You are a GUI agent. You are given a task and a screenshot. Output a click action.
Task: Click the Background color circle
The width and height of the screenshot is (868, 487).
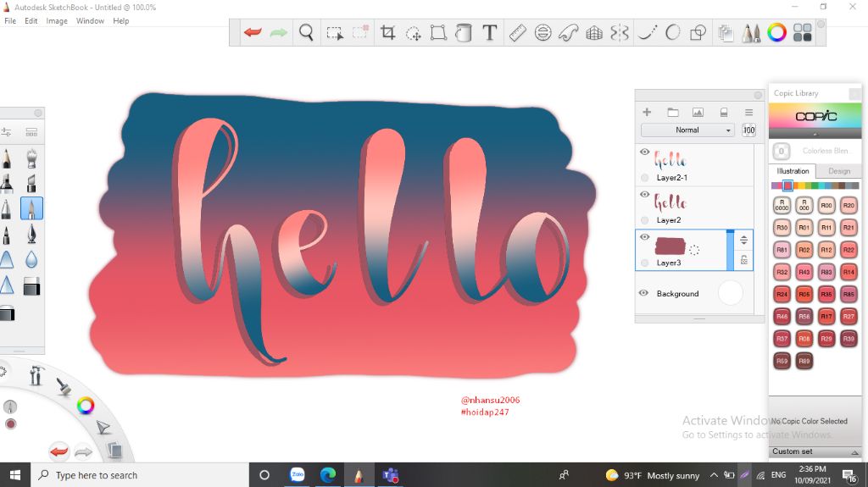[730, 293]
